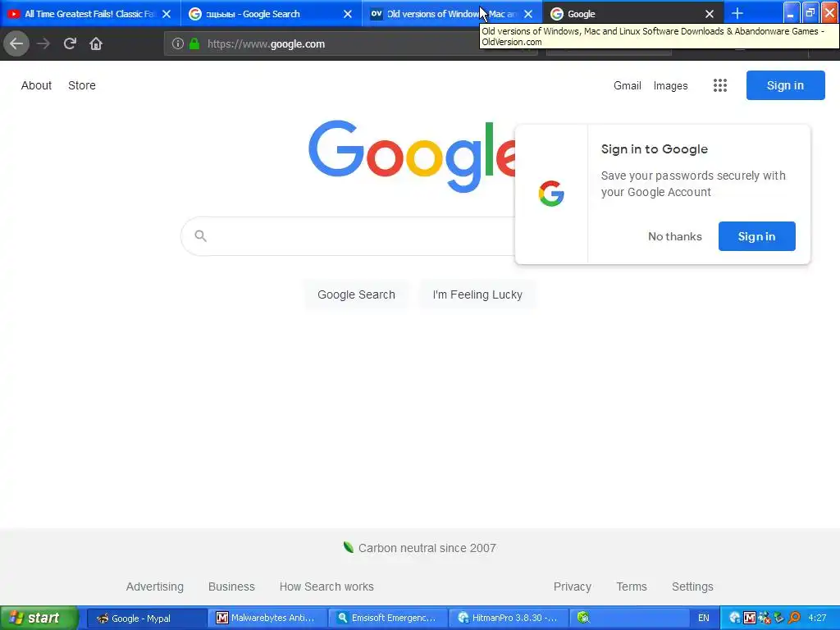Click the Google Search button

[356, 294]
